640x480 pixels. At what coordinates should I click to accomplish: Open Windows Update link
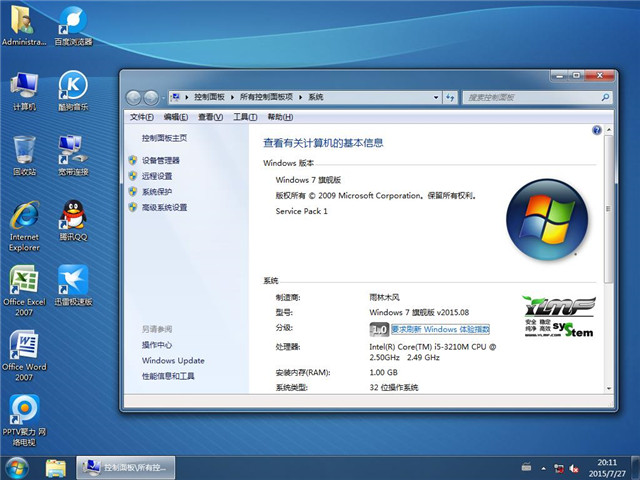tap(173, 360)
